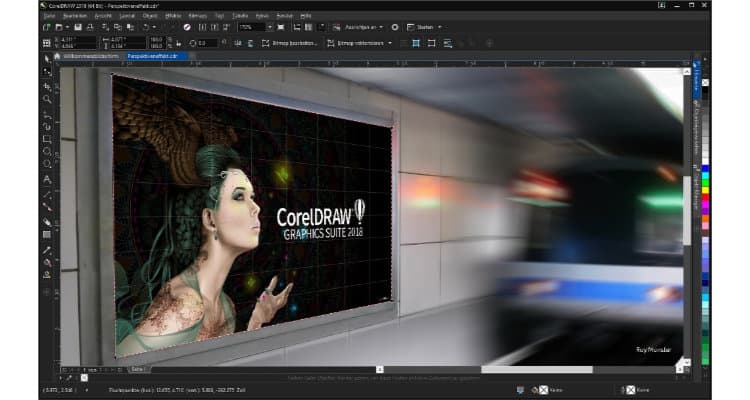Activate the Text tool

tap(47, 179)
